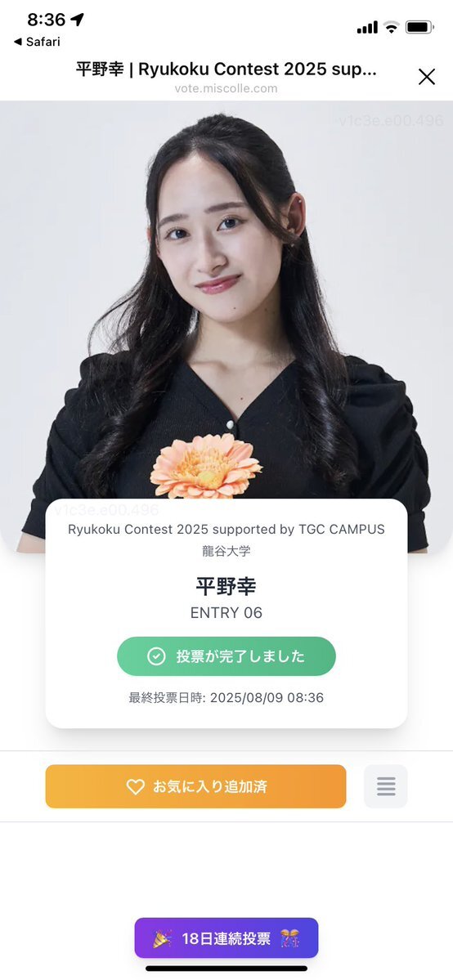Tap the contest title Ryukoku Contest 2025
Screen dimensions: 453x980
[x=226, y=530]
